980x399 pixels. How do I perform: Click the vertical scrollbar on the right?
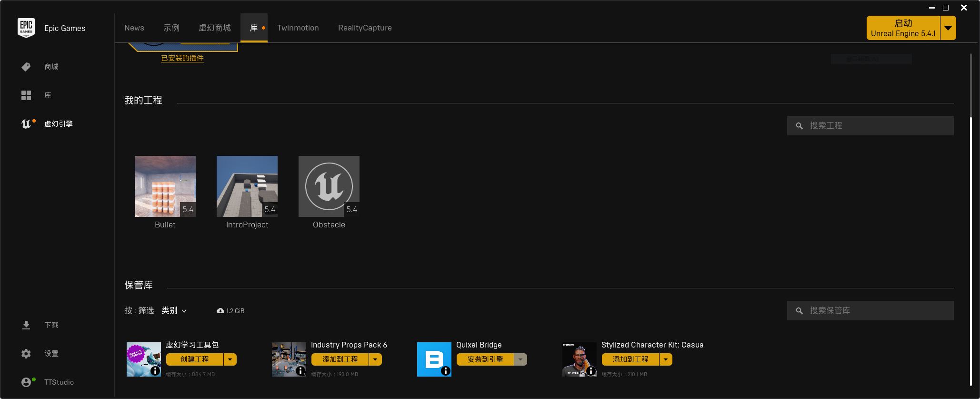[971, 250]
